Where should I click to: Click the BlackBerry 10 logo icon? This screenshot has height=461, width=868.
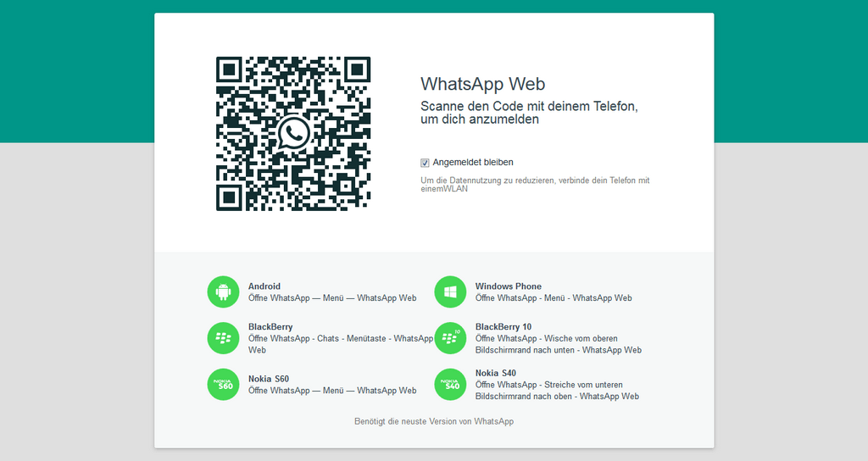[x=450, y=338]
